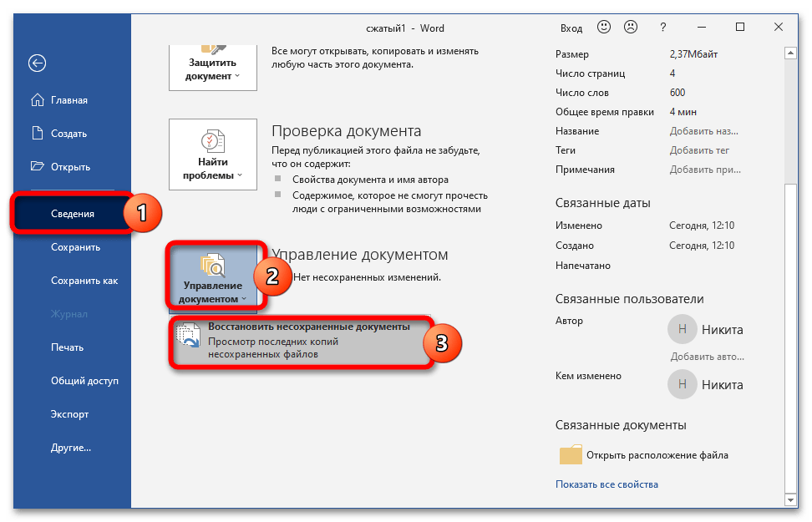Screen dimensions: 812x522
Task: Open the Открыть page
Action: 70,167
